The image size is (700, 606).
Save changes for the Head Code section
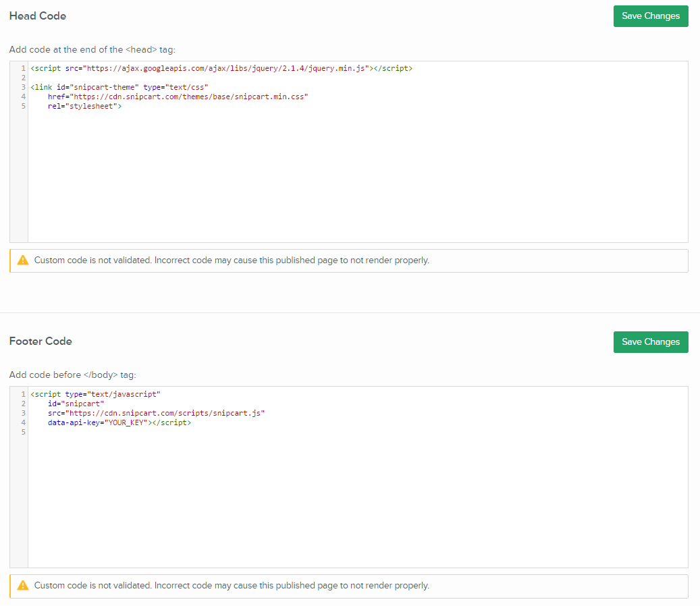pos(651,16)
